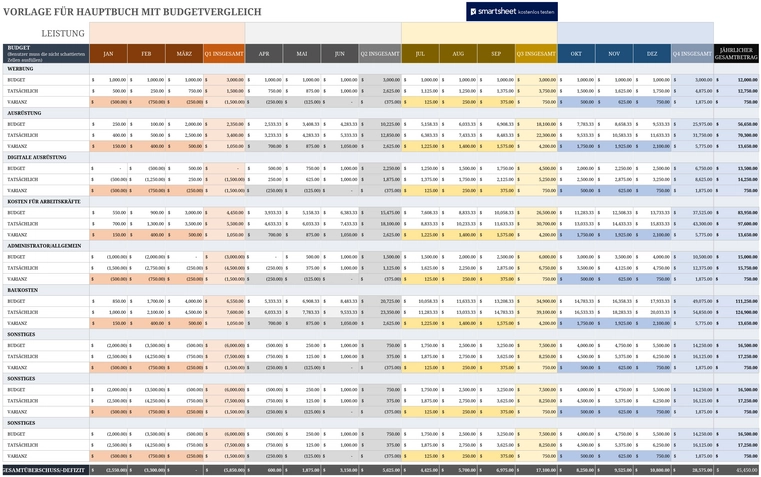The image size is (761, 477).
Task: Select the JÄHRLICHER GESAMTBETRAG column header
Action: click(x=736, y=54)
